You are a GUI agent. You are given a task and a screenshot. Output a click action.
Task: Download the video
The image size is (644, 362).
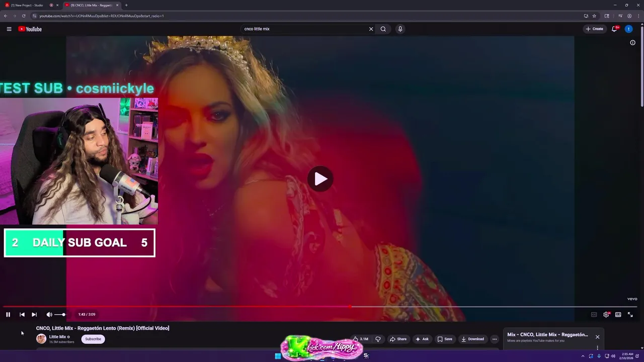point(472,339)
